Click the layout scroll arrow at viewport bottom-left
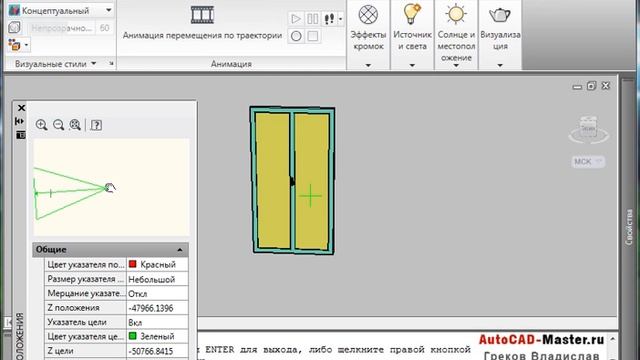The width and height of the screenshot is (640, 360). pyautogui.click(x=9, y=322)
